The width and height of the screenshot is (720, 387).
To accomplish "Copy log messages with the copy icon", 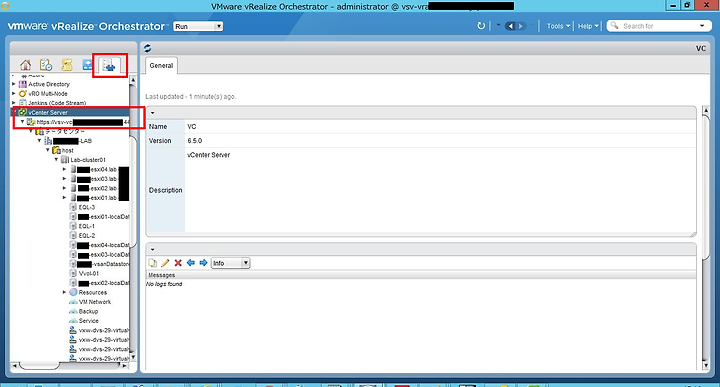I will [152, 263].
